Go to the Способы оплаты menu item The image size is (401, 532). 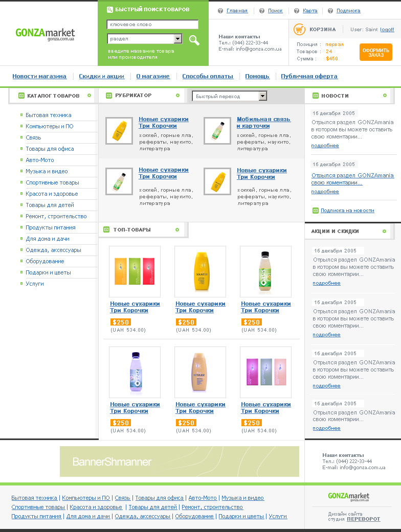click(208, 76)
